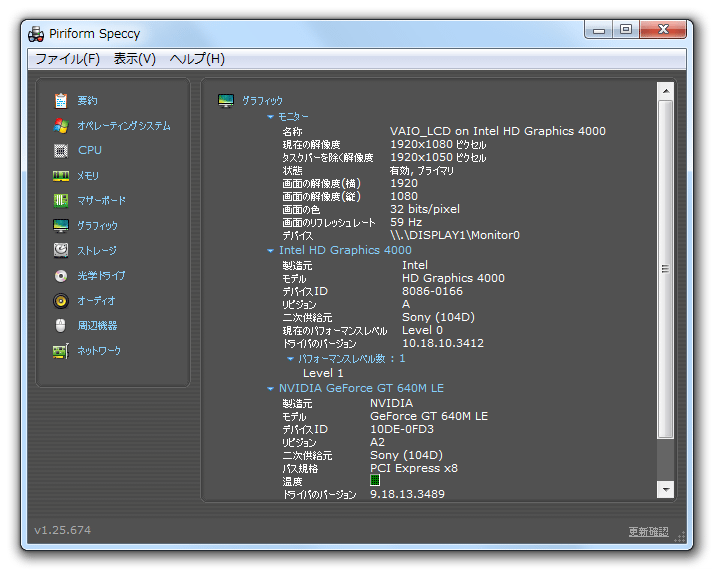Minimize the Speccy window

click(599, 30)
